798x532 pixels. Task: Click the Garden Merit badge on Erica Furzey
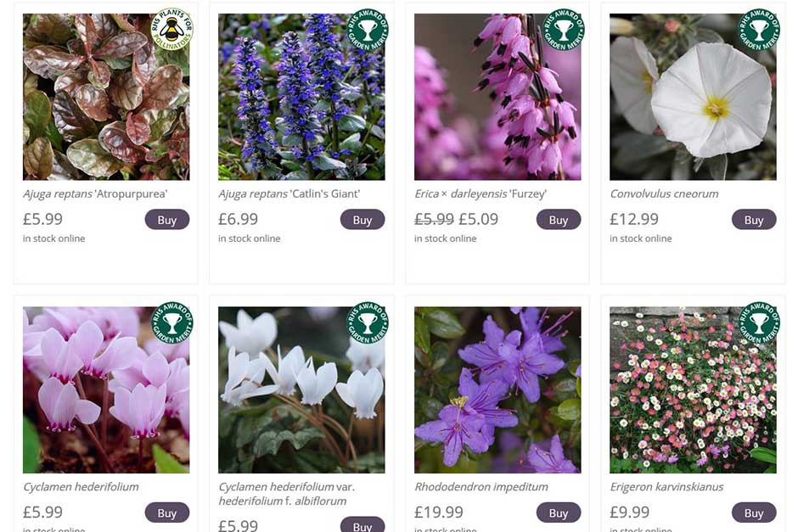(564, 30)
